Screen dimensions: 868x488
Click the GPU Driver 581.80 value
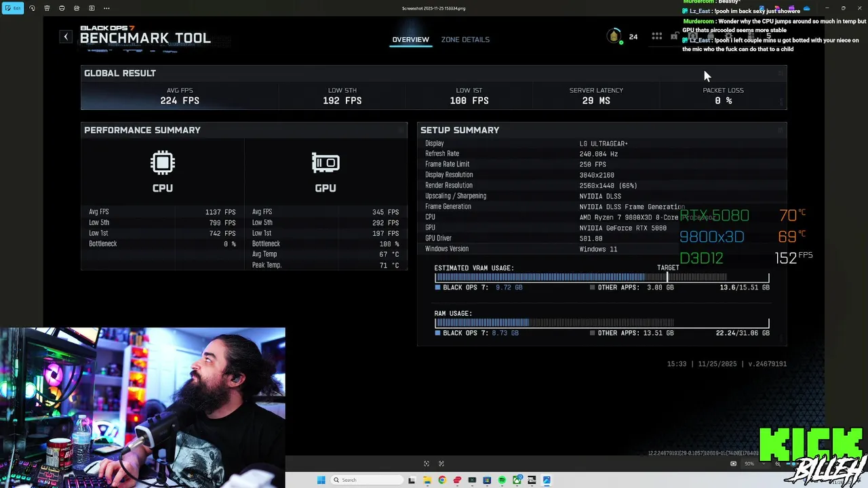tap(591, 239)
